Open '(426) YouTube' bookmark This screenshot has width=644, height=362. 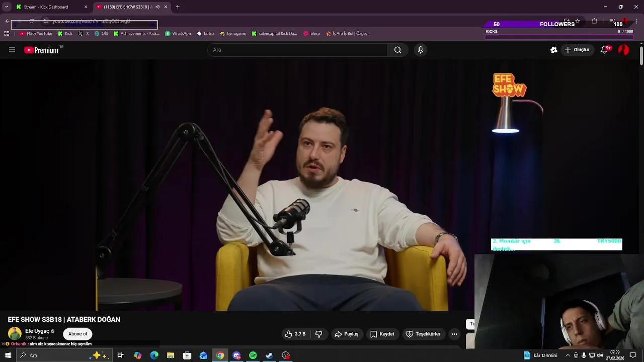[36, 34]
